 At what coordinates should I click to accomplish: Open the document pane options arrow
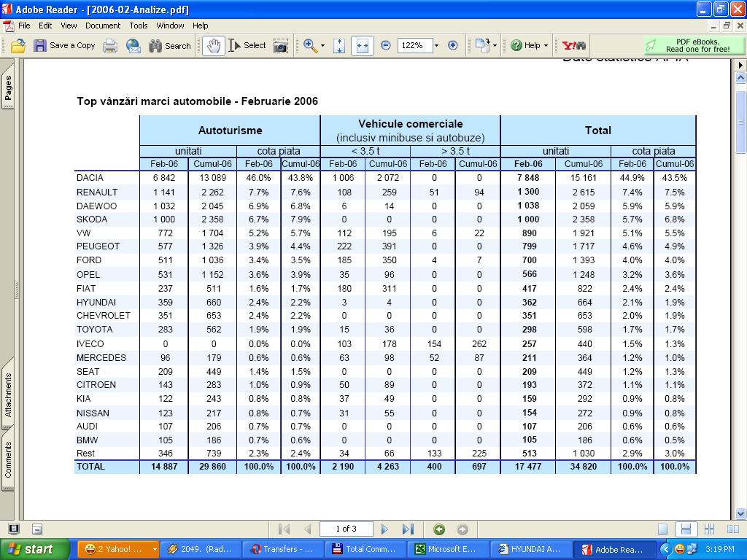pyautogui.click(x=740, y=65)
